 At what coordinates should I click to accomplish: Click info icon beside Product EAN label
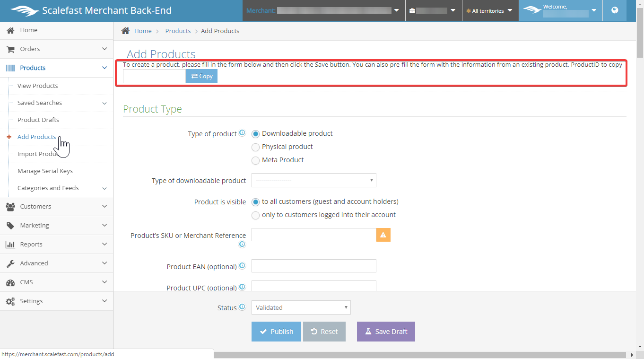click(x=242, y=266)
